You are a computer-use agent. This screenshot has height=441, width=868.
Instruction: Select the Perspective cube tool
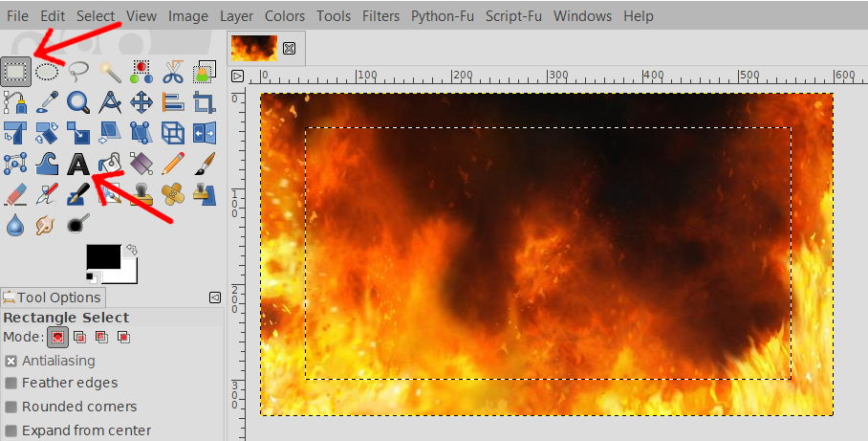pos(173,133)
